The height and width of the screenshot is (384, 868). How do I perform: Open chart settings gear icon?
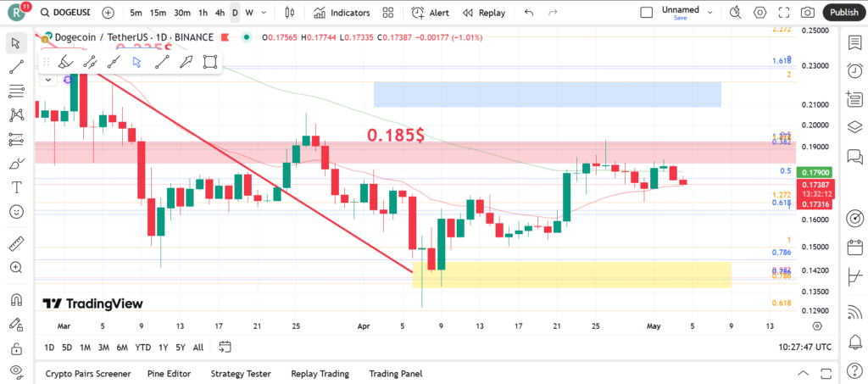point(760,12)
